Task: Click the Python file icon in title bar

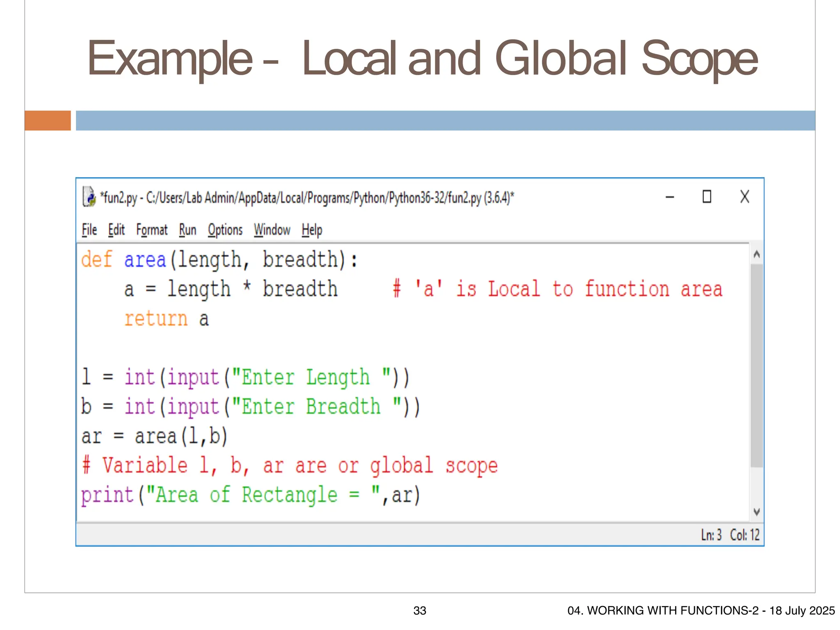Action: tap(89, 197)
